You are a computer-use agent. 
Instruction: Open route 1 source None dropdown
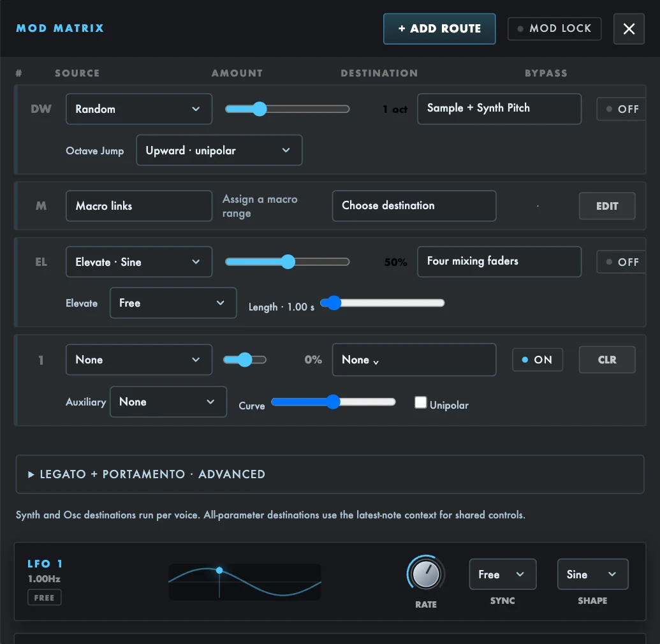click(x=139, y=360)
